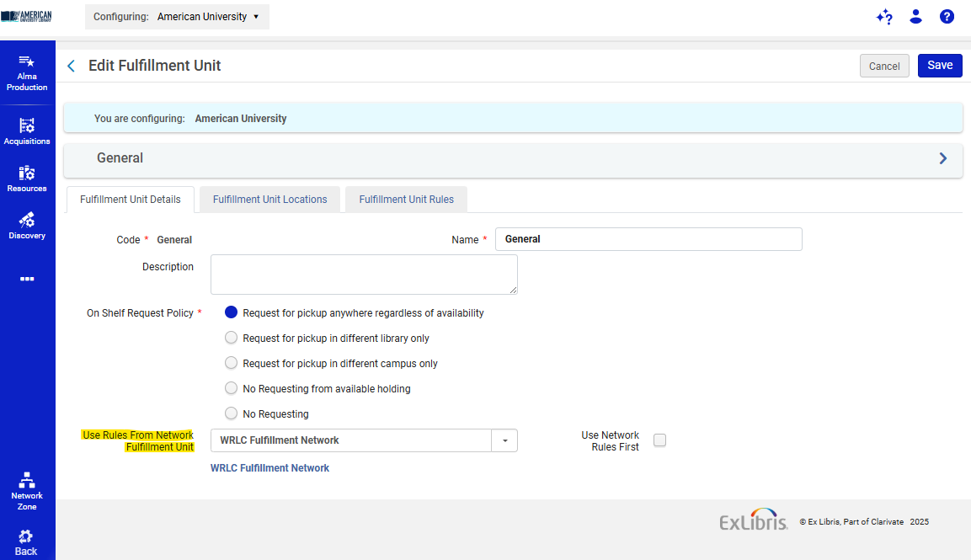The height and width of the screenshot is (560, 971).
Task: Open Discovery configuration in sidebar
Action: tap(27, 220)
